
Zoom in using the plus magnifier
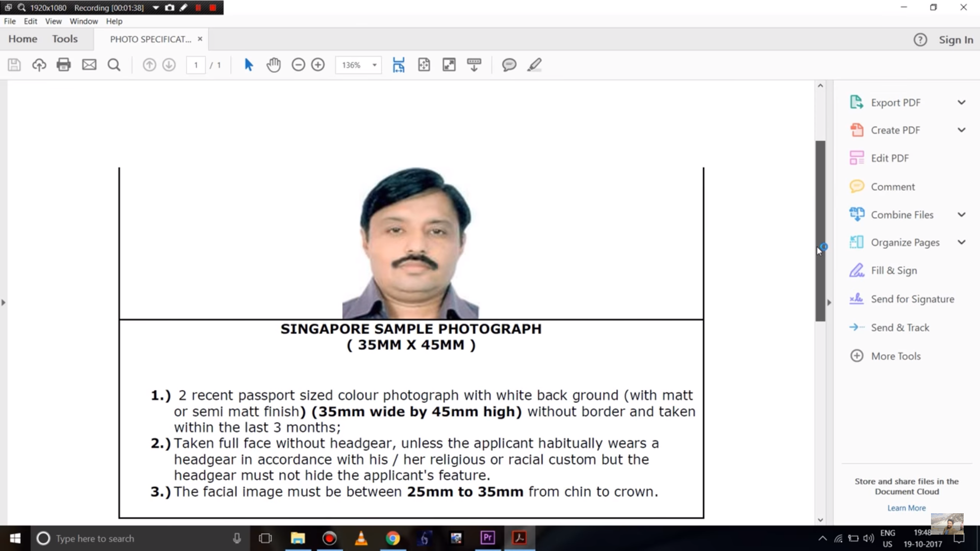coord(318,65)
